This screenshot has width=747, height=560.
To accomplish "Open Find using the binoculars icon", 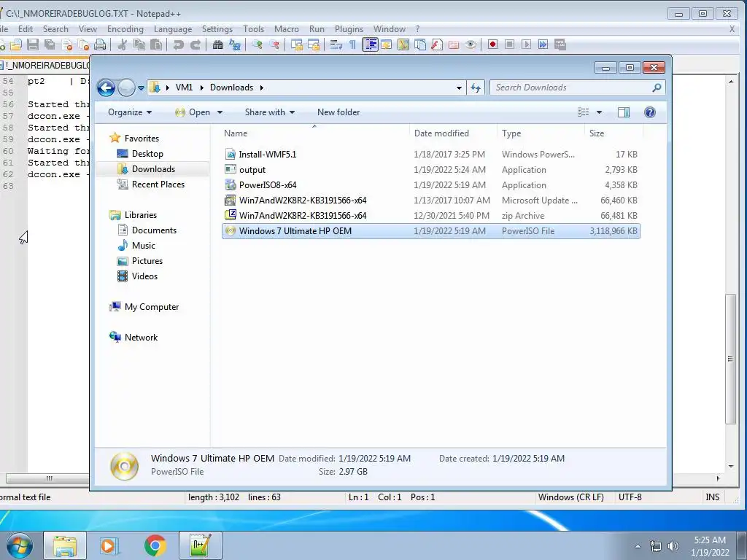I will tap(217, 44).
